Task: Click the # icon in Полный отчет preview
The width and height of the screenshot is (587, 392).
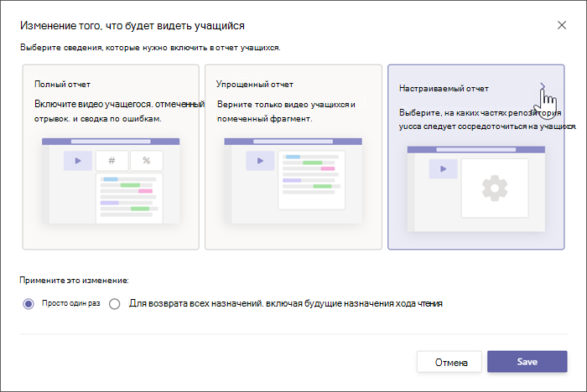Action: [112, 161]
